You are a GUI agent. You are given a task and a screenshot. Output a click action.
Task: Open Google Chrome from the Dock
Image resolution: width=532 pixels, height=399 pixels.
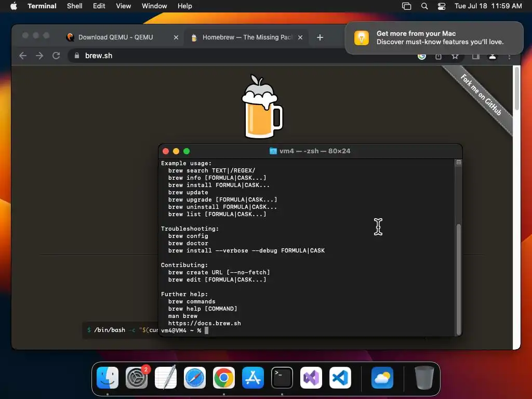pos(224,378)
